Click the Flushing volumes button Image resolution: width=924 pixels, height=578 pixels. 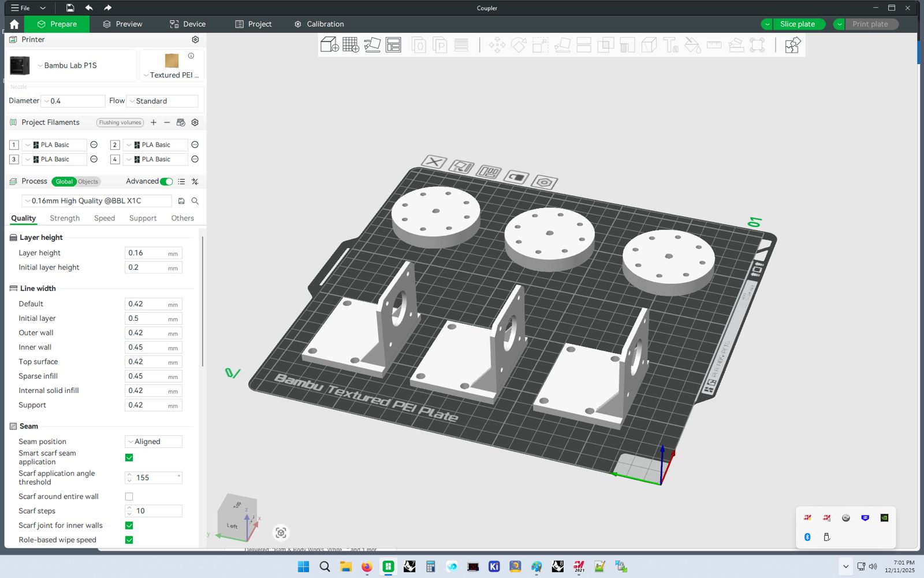120,123
